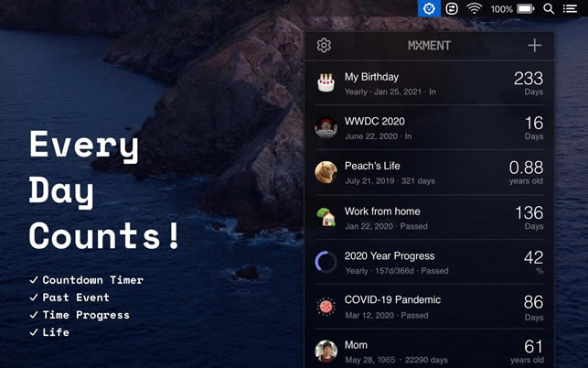Click the 0.88 years old value
Screen dimensions: 588x368
[526, 172]
